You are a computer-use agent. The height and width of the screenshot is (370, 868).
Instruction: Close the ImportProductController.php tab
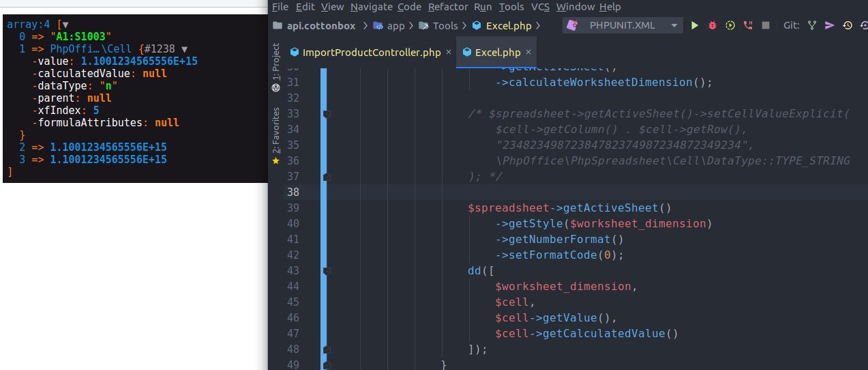point(448,53)
